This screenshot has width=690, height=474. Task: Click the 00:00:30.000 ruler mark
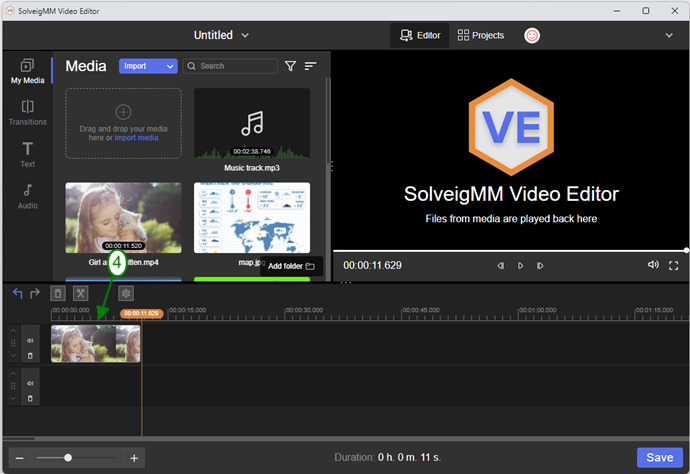(x=304, y=310)
